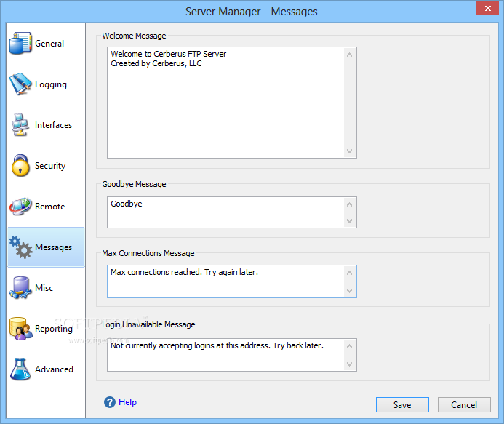Open the Reporting page label
This screenshot has height=424, width=504.
tap(54, 329)
